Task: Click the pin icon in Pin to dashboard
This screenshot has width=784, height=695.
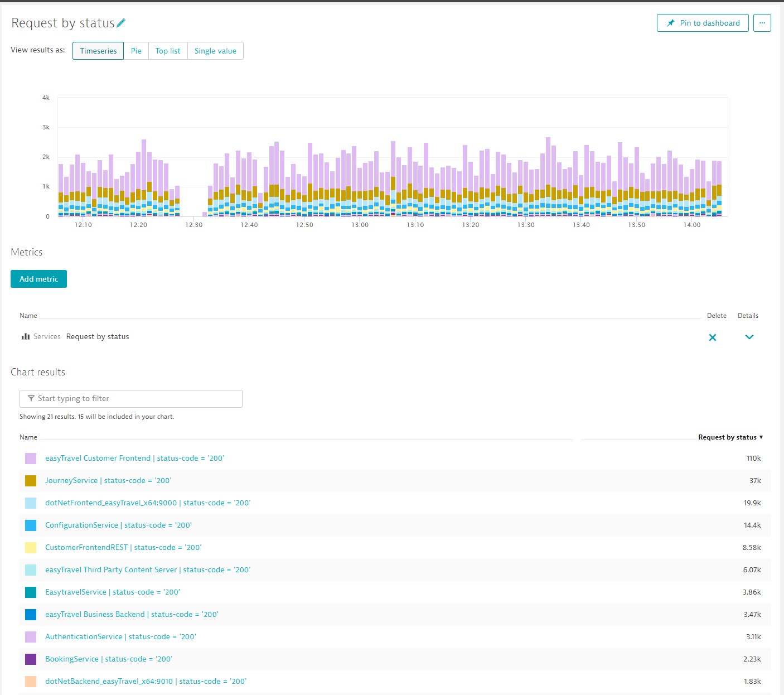Action: (671, 23)
